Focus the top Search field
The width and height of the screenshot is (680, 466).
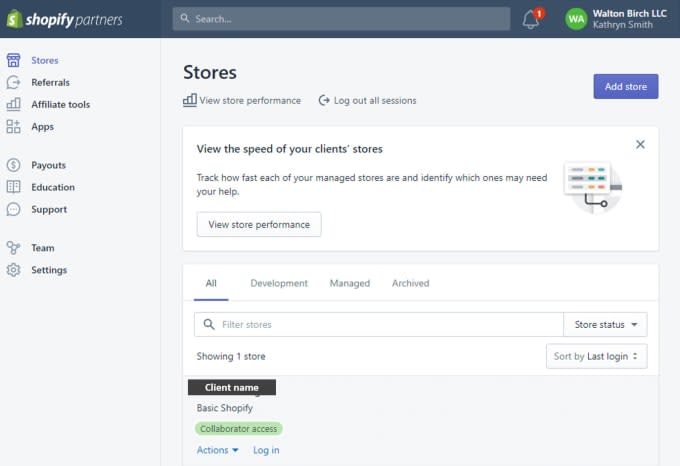[x=341, y=19]
